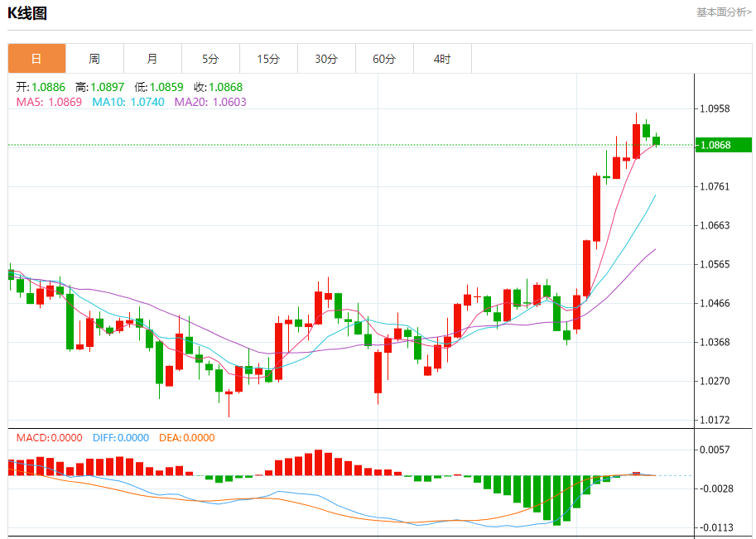The image size is (756, 539).
Task: Click the MA10: 1.0740 indicator label
Action: (128, 102)
